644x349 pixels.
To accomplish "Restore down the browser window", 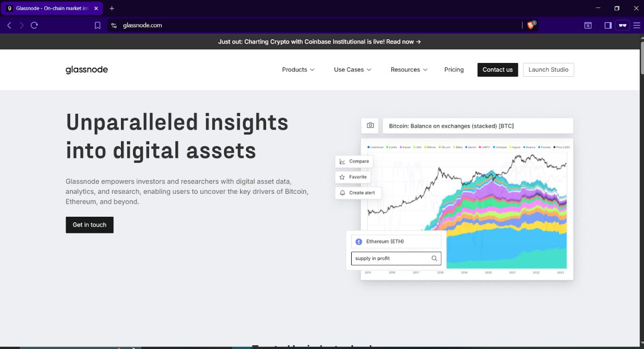I will [617, 8].
